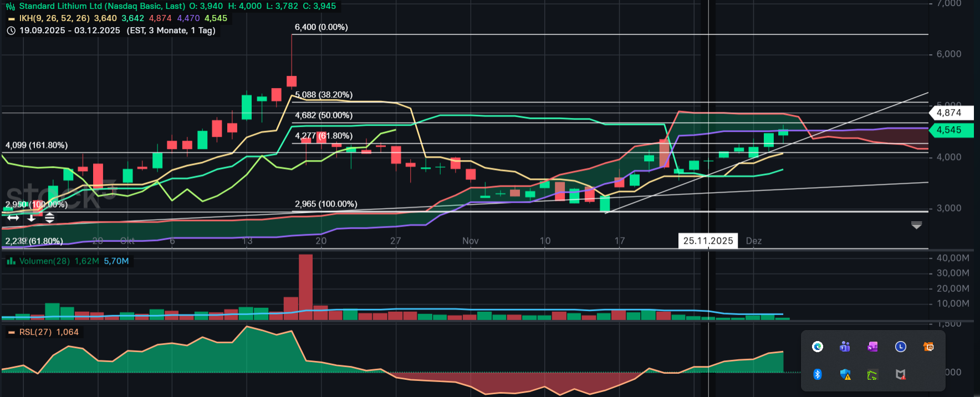Viewport: 980px width, 397px height.
Task: Open OneNote from the tray overflow
Action: (x=872, y=347)
